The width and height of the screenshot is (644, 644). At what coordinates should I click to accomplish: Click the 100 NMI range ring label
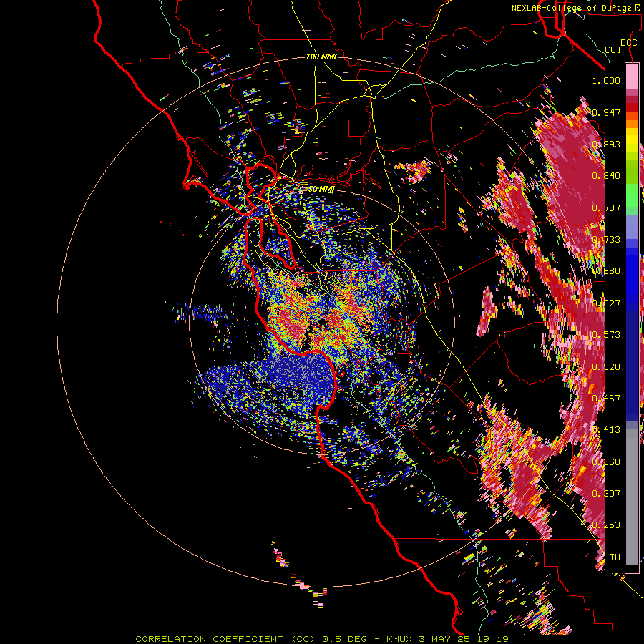click(x=321, y=57)
